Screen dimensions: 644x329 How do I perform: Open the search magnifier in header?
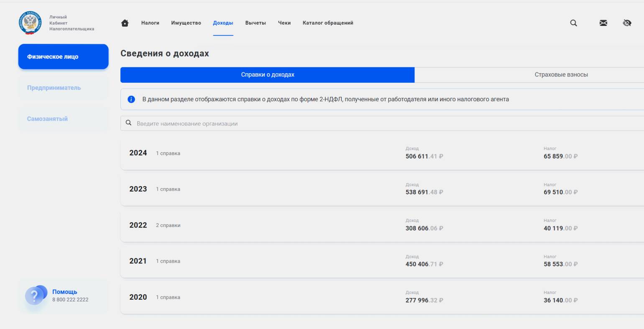click(573, 23)
